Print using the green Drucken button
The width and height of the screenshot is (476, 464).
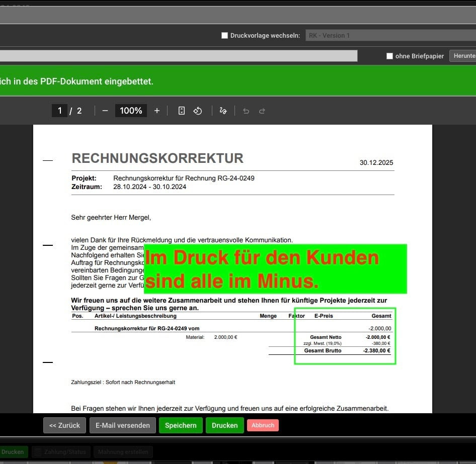[224, 425]
